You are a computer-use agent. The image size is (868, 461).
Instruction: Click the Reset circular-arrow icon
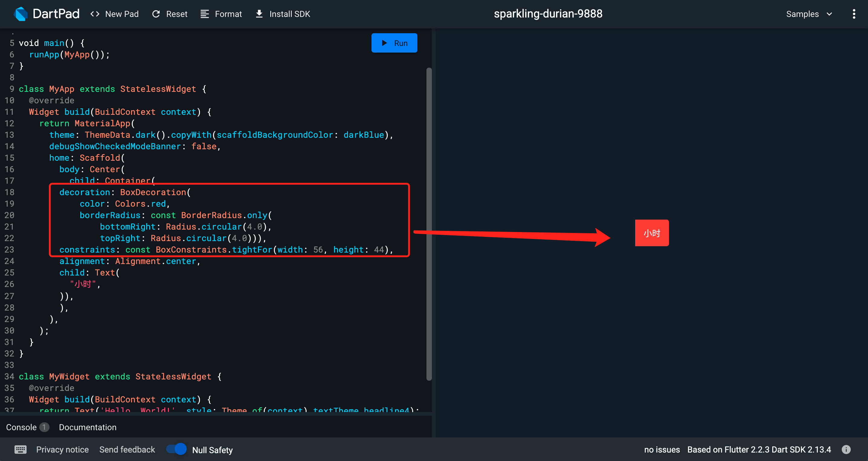[156, 14]
